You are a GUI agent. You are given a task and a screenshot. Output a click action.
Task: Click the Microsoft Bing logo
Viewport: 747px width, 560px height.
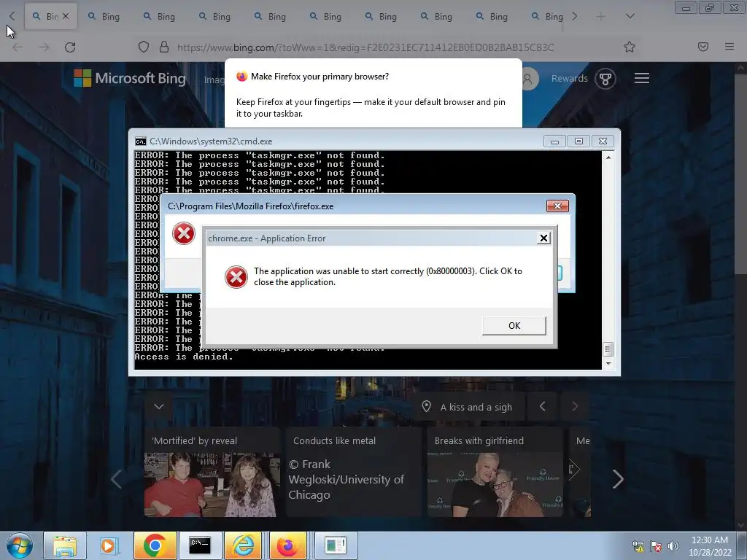(x=130, y=78)
